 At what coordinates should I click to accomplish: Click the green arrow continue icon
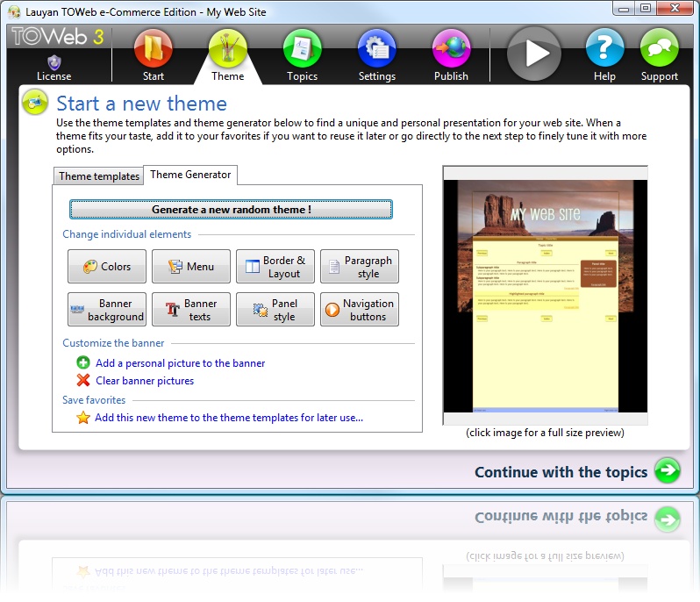(668, 470)
